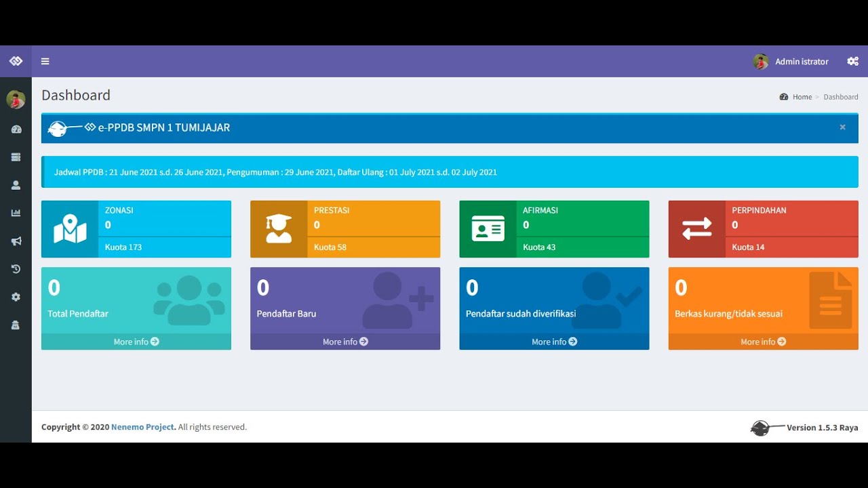
Task: Click the Dashboard breadcrumb item
Action: 841,97
